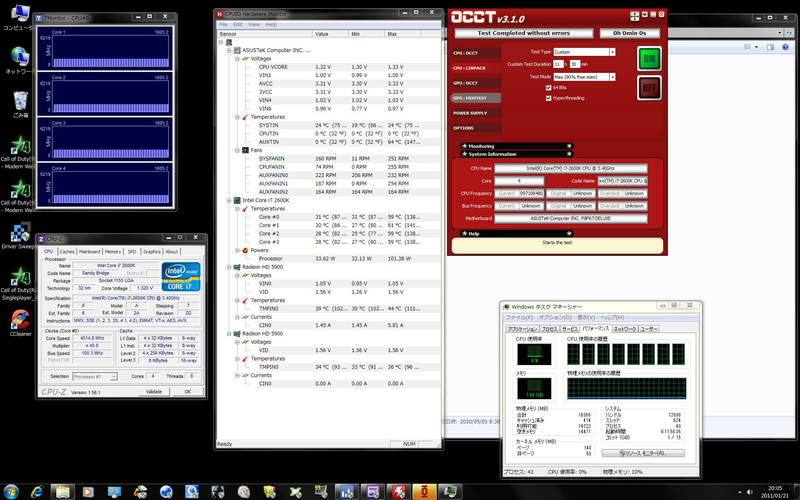Launch Internet Explorer from the taskbar
Image resolution: width=800 pixels, height=500 pixels.
click(37, 491)
